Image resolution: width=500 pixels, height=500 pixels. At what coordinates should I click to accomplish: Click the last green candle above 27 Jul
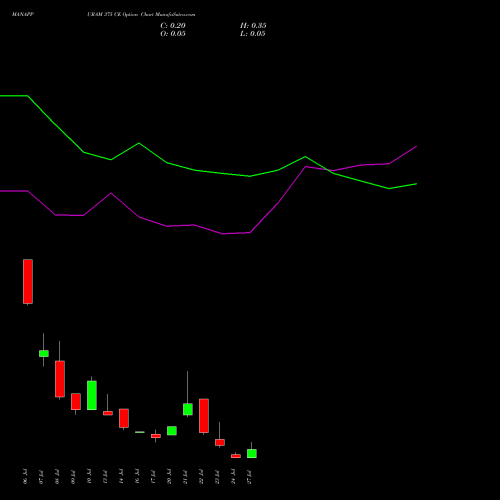(252, 453)
